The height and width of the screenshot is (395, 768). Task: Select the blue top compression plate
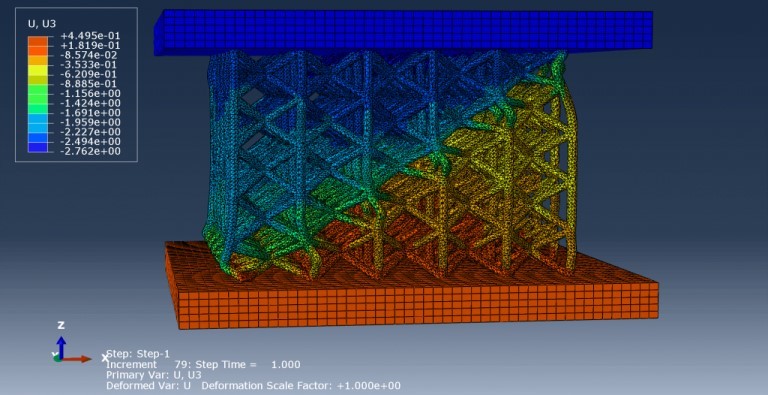tap(404, 32)
